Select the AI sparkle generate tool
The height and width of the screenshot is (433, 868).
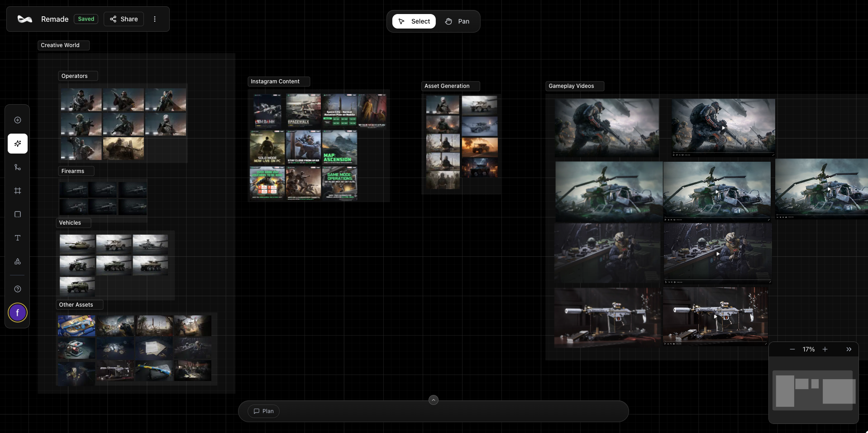(18, 144)
